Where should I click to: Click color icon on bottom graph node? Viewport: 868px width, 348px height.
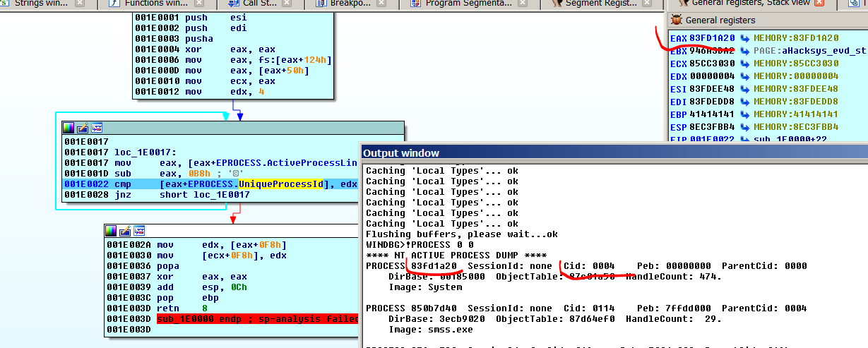click(x=111, y=231)
